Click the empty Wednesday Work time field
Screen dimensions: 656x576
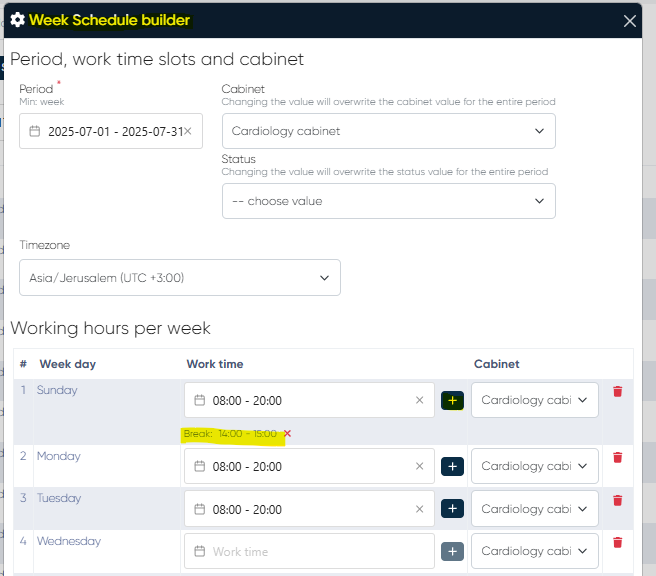pyautogui.click(x=309, y=551)
